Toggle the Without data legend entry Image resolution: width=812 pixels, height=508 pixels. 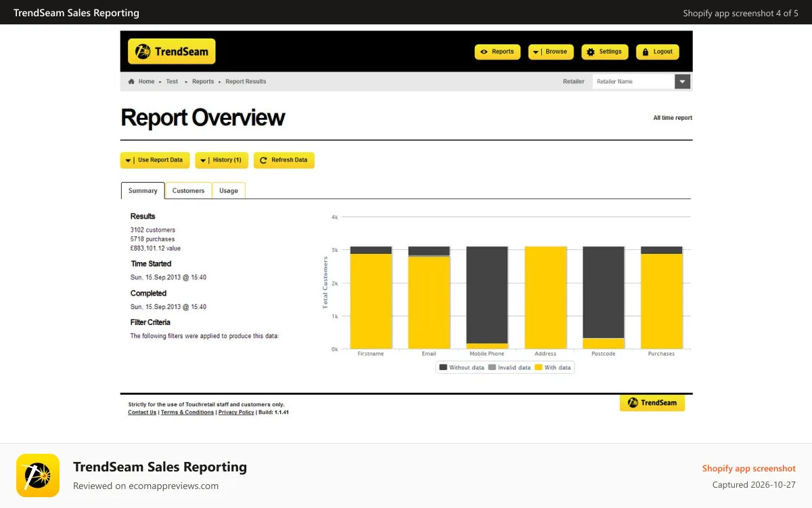coord(461,367)
